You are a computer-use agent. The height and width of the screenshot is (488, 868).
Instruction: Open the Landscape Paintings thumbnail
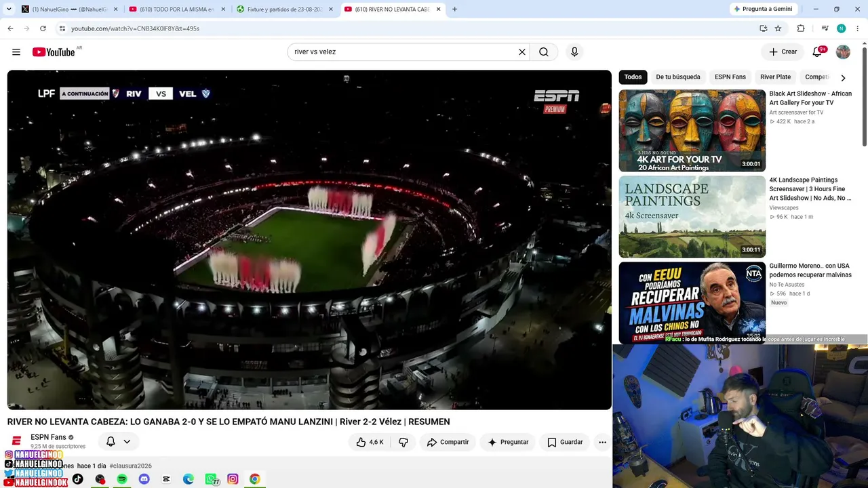pyautogui.click(x=692, y=217)
